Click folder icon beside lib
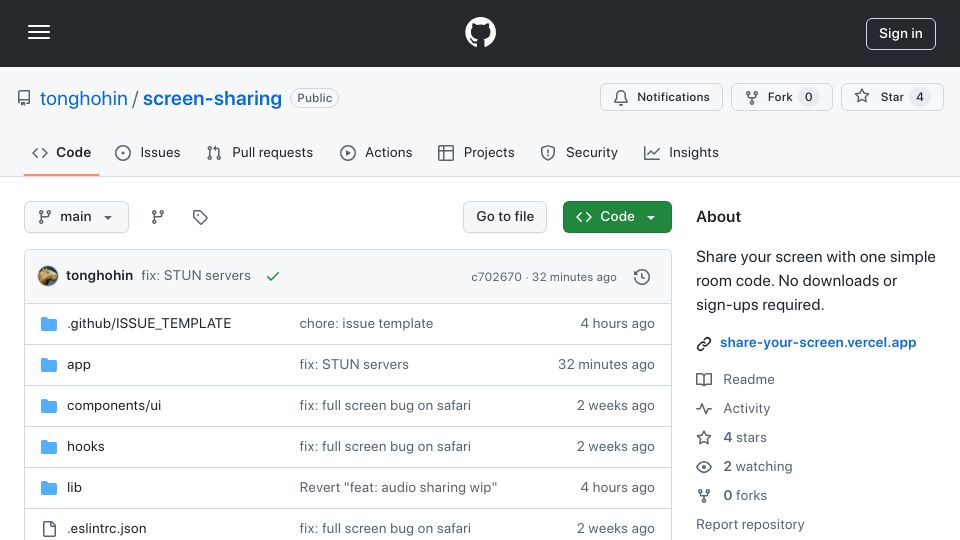 point(49,488)
